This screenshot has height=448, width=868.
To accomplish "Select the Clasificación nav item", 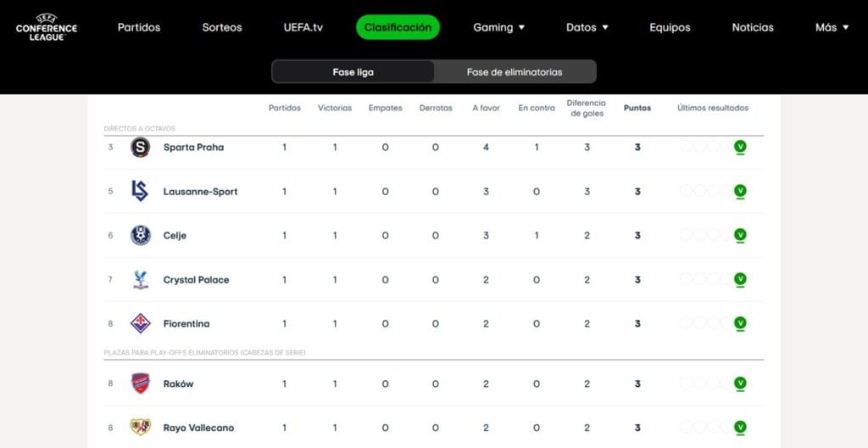I will pyautogui.click(x=398, y=27).
